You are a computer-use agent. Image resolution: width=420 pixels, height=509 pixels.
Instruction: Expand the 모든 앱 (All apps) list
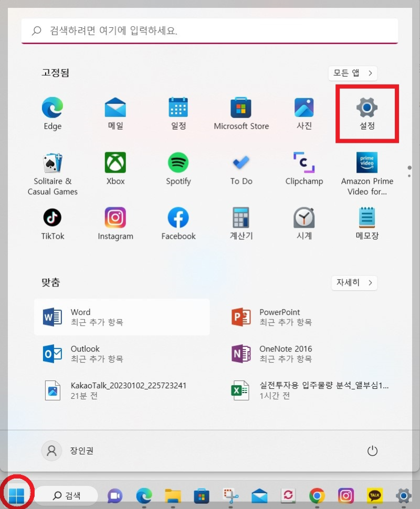pyautogui.click(x=353, y=73)
